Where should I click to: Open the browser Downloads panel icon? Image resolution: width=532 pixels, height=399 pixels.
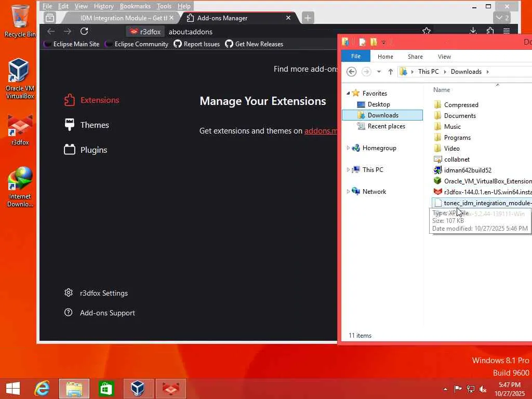[x=473, y=31]
